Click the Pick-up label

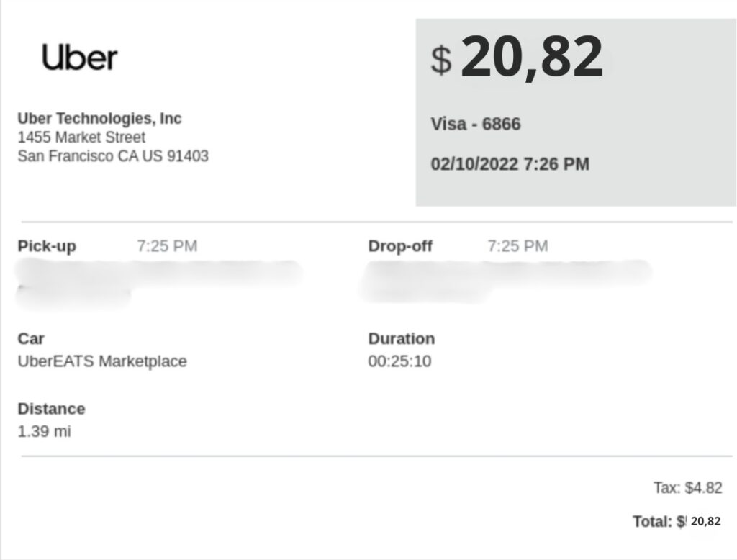pos(47,246)
